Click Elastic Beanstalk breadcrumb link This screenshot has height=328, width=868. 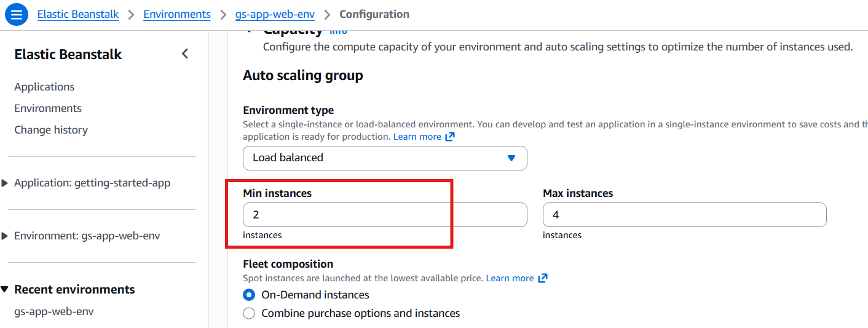click(x=78, y=14)
